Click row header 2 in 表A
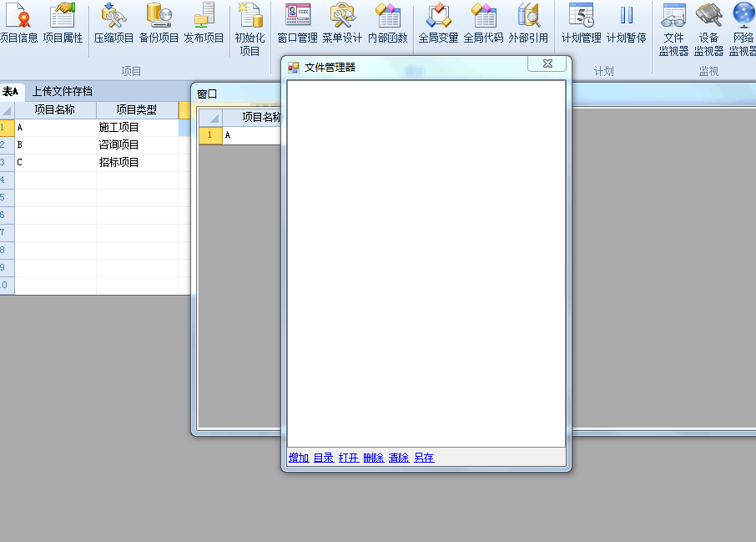 (x=7, y=144)
